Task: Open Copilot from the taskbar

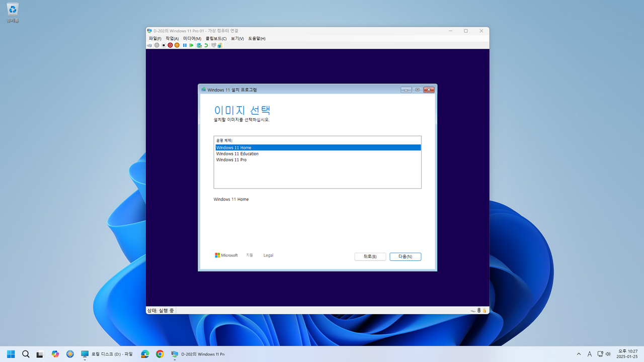Action: coord(55,354)
